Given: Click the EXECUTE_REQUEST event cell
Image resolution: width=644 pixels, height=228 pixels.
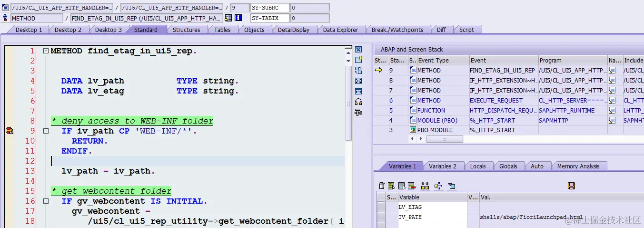Looking at the screenshot, I should click(503, 100).
